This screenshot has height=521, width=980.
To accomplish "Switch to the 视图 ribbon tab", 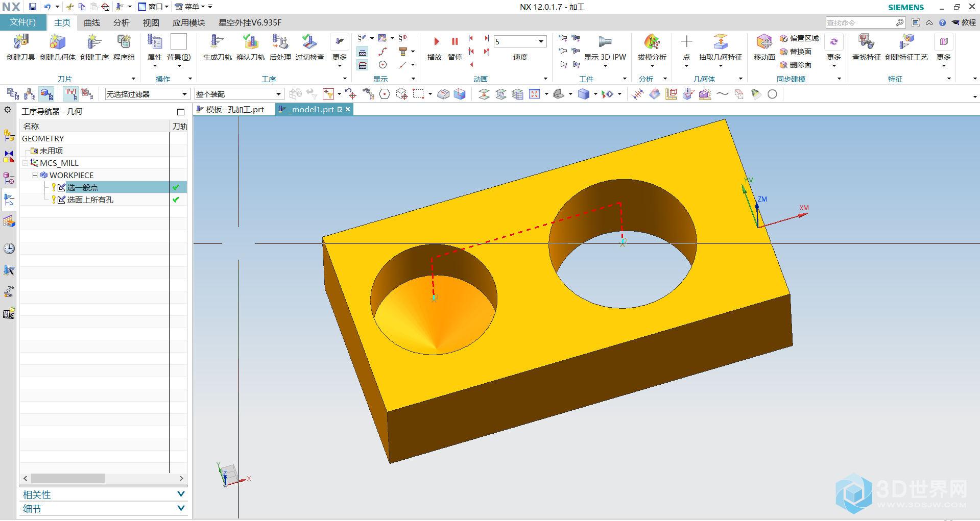I will coord(151,22).
